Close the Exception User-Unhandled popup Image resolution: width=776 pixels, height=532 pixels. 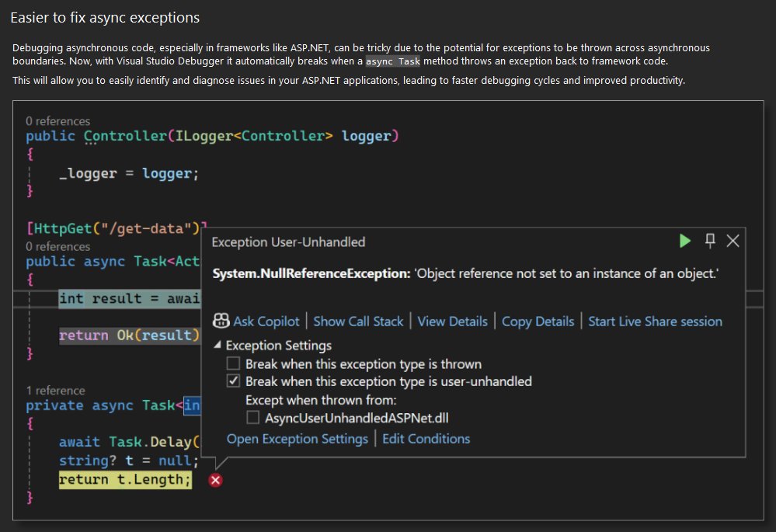click(733, 241)
